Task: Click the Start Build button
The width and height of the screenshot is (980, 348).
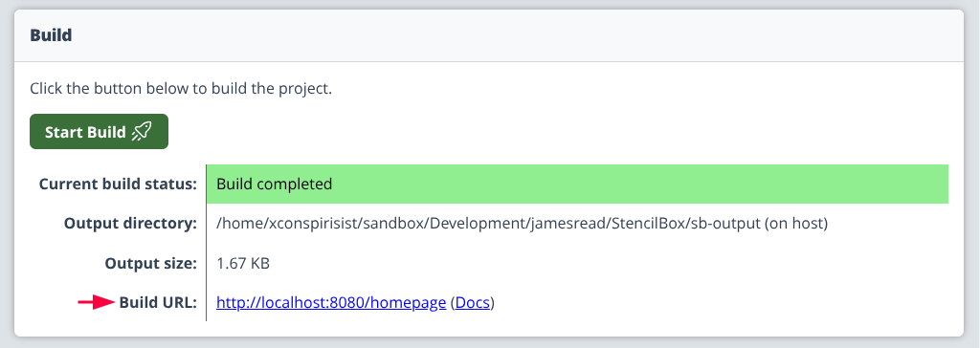Action: (99, 132)
